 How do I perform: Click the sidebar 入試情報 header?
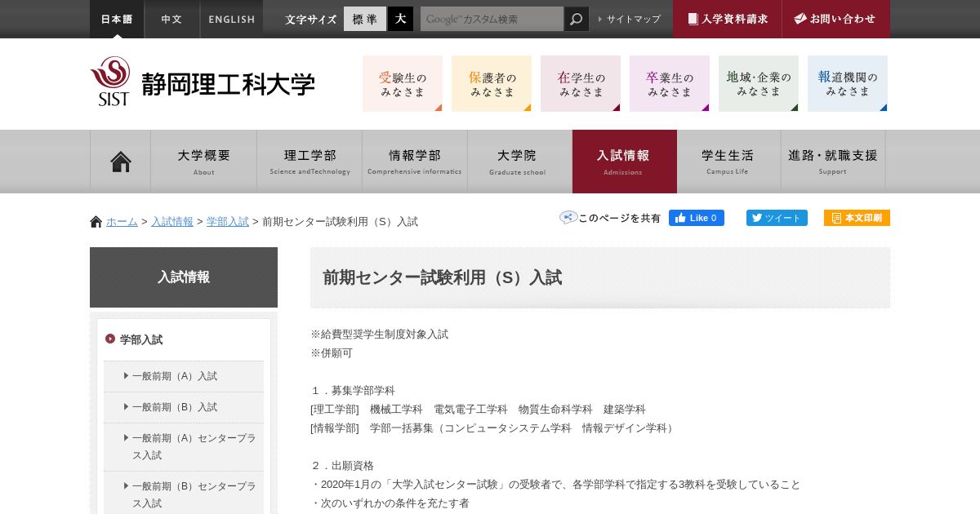point(184,277)
